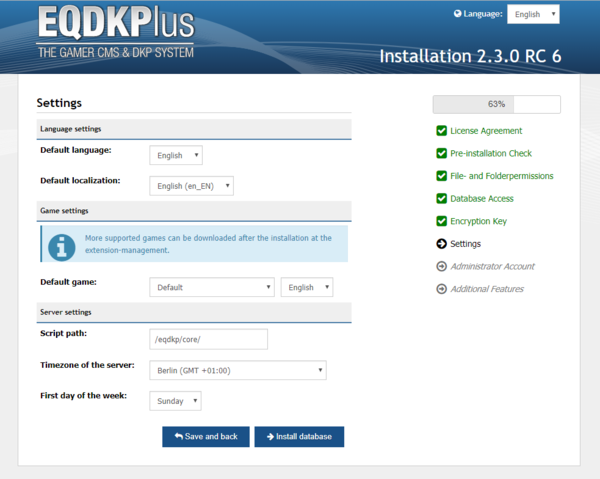Click the arrow icon beside Additional Features

pos(441,289)
